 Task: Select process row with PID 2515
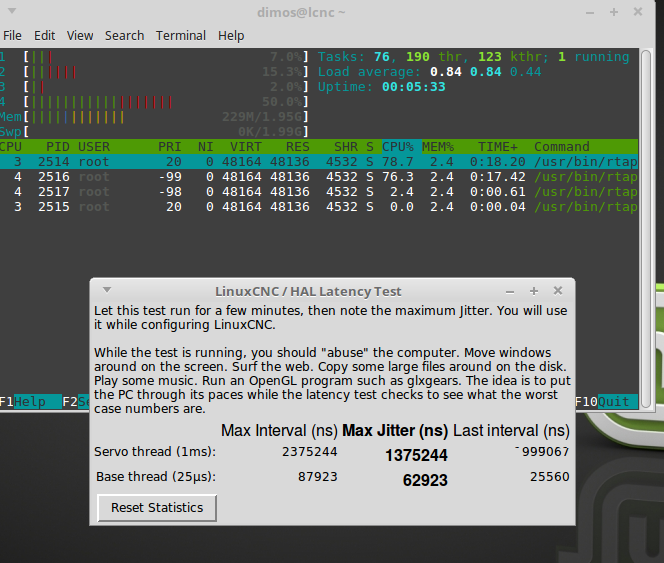point(319,207)
